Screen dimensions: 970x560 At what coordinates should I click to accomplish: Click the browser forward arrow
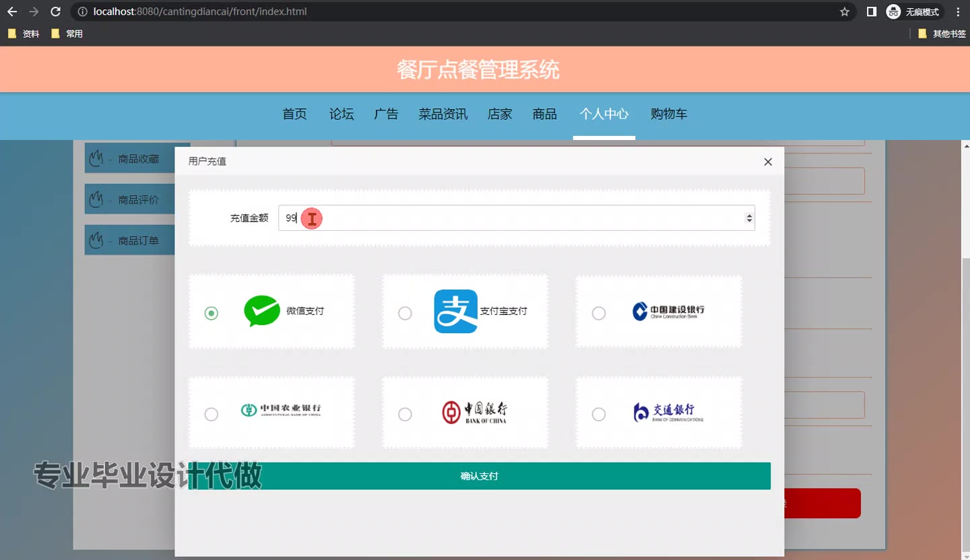pyautogui.click(x=34, y=11)
